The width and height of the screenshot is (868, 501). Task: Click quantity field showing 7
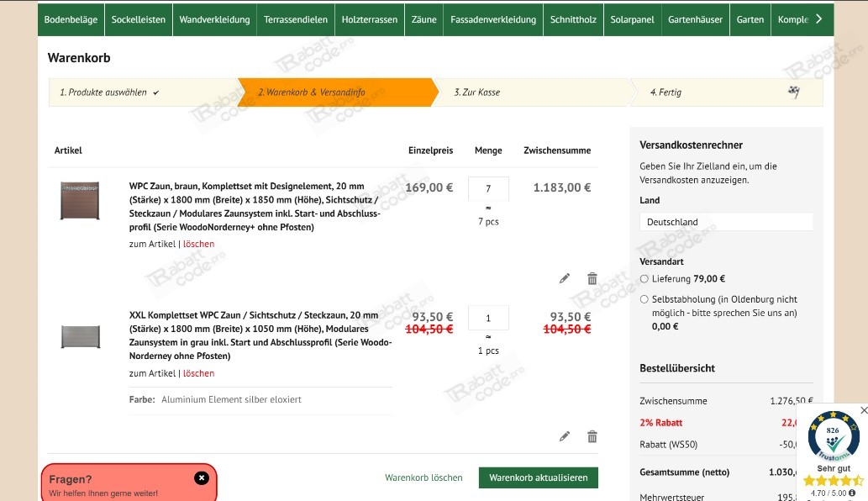[488, 189]
